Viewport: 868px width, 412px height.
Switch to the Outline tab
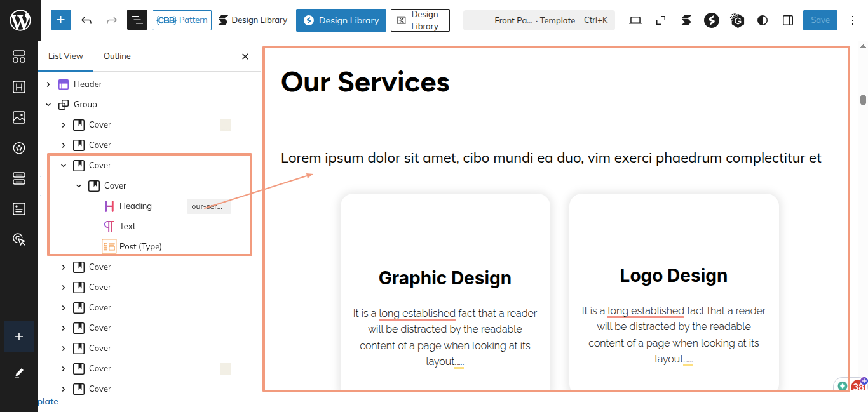[117, 56]
